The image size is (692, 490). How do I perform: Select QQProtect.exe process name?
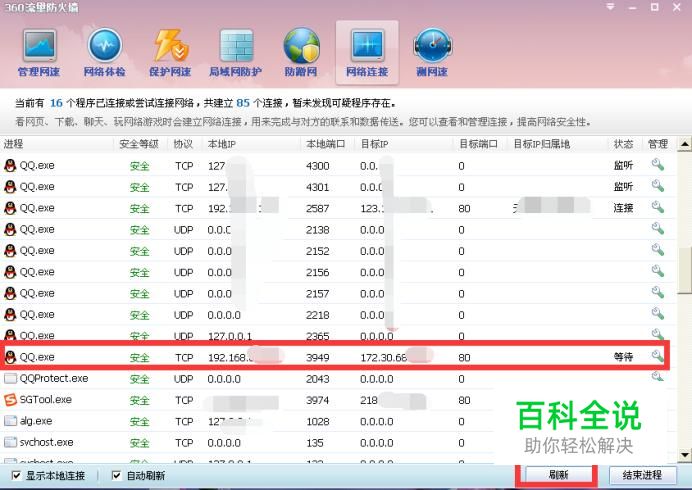(x=54, y=378)
